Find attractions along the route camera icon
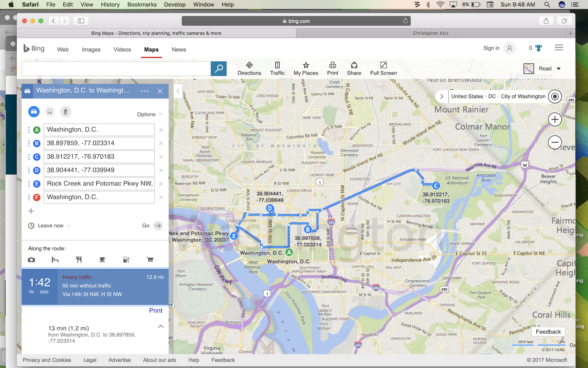 [x=31, y=260]
